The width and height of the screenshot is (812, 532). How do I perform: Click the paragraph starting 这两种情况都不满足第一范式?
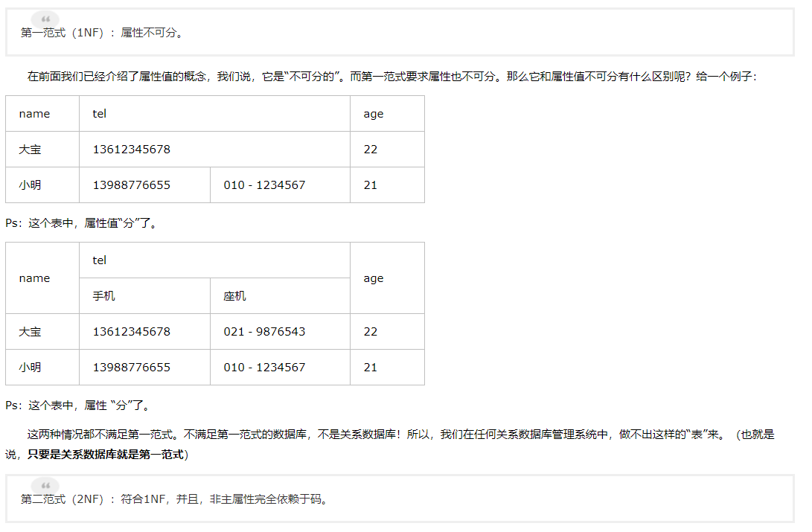(x=390, y=444)
